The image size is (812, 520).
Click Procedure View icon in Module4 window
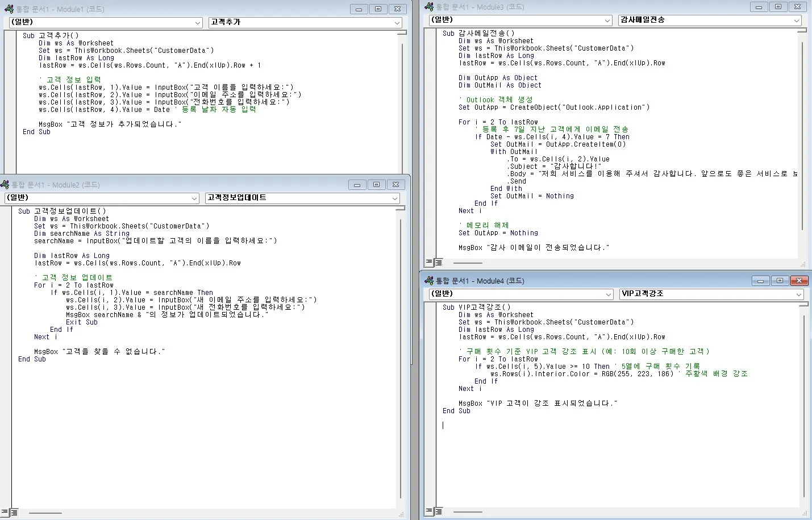[430, 512]
